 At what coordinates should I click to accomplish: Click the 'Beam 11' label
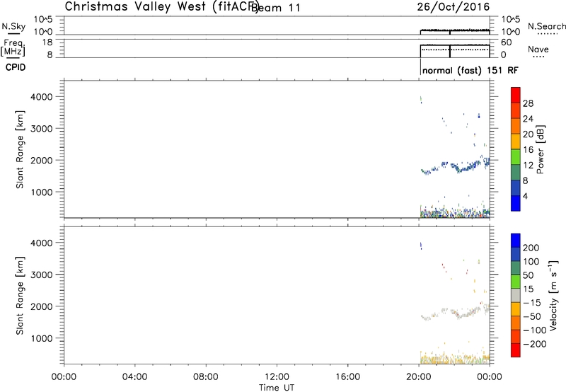276,8
